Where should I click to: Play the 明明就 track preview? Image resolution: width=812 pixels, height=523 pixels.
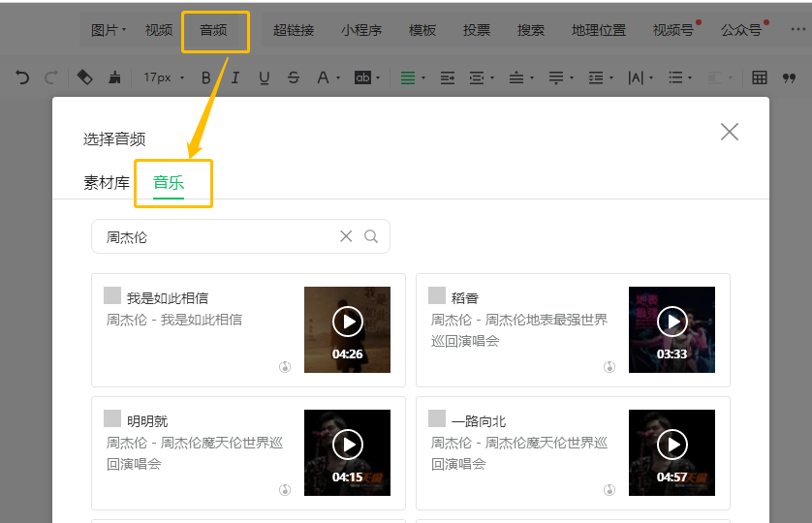point(348,445)
